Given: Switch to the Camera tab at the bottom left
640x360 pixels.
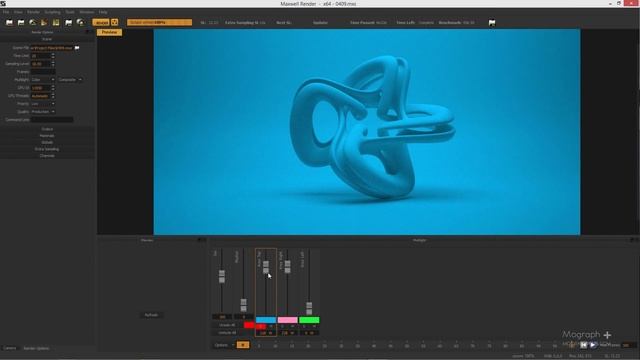Looking at the screenshot, I should coord(10,348).
